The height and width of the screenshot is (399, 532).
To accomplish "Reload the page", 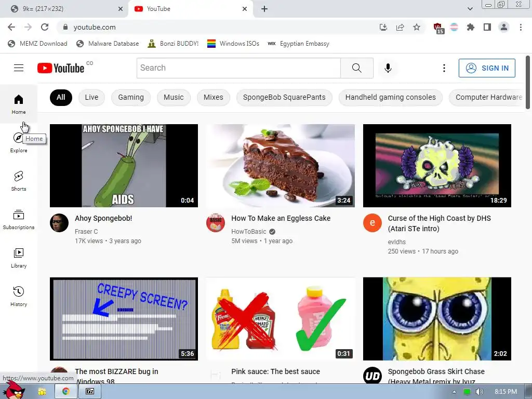I will click(45, 27).
